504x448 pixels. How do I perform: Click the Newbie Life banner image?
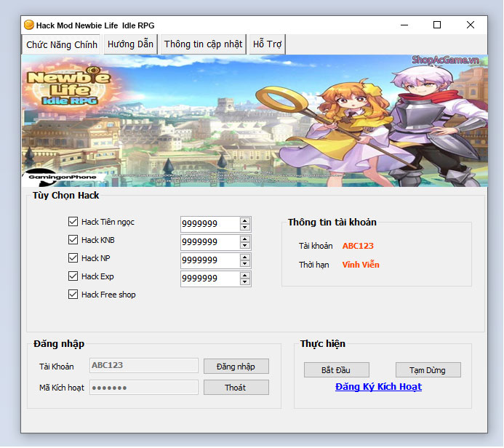coord(255,120)
